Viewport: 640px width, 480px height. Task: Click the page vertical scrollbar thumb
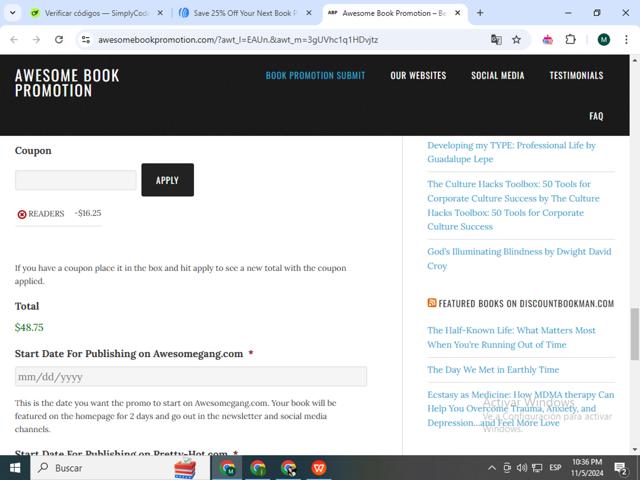pyautogui.click(x=634, y=334)
